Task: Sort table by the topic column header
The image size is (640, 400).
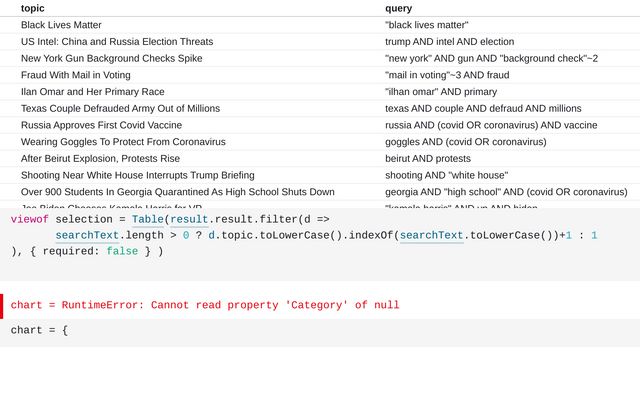Action: point(33,8)
